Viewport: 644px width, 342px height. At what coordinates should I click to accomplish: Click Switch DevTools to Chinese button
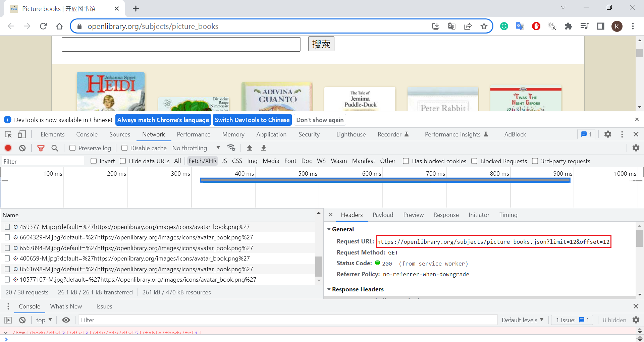click(252, 120)
